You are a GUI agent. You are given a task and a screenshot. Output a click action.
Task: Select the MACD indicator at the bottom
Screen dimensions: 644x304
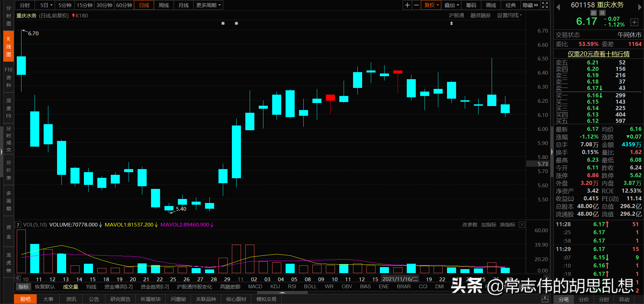tap(255, 286)
